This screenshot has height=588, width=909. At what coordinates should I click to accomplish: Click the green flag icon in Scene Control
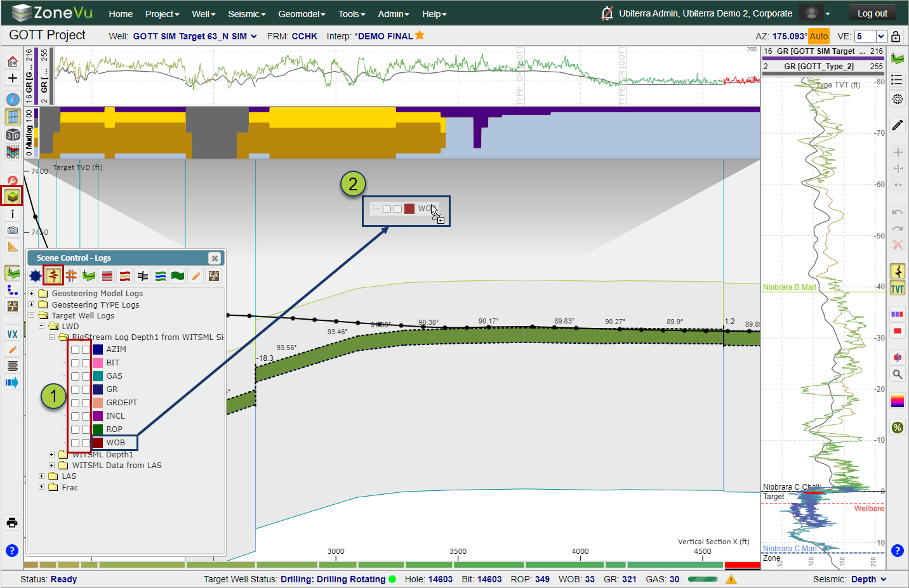(x=178, y=276)
